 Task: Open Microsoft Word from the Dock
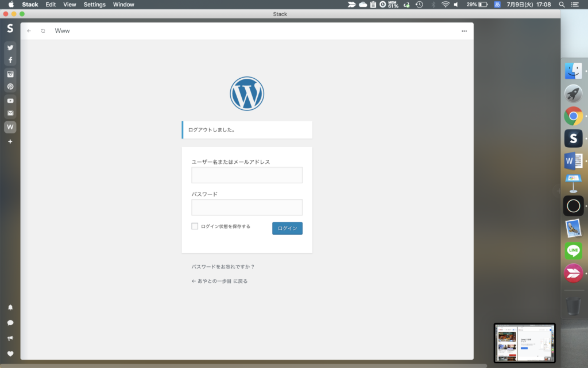pyautogui.click(x=574, y=161)
